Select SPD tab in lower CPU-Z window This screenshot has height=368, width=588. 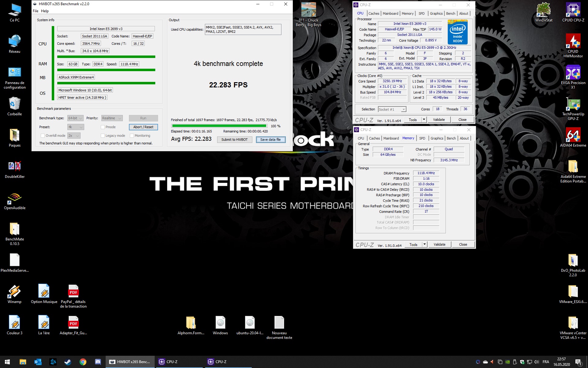(x=422, y=138)
